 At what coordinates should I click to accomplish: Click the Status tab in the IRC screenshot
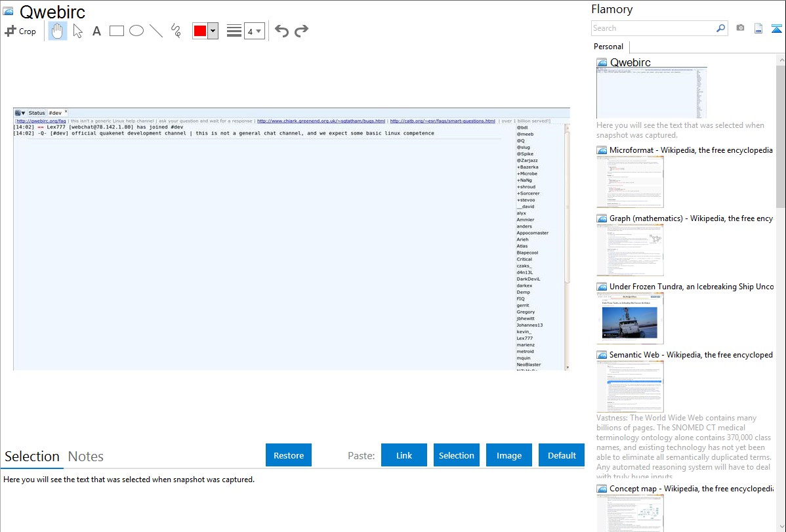37,113
